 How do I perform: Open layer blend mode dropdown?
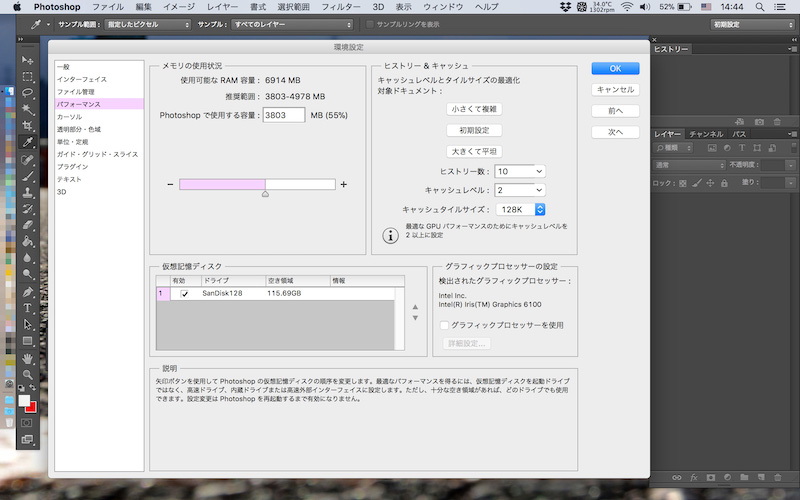pos(689,165)
